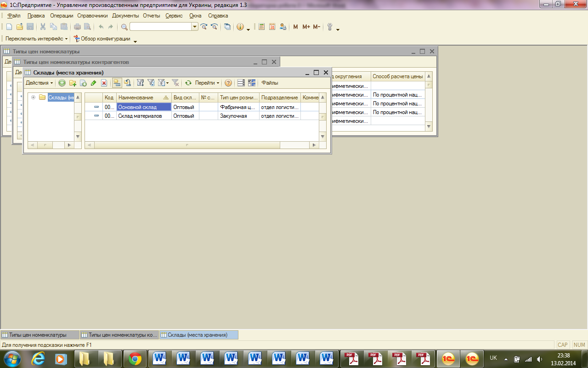
Task: Click the refresh list icon in Склады
Action: pyautogui.click(x=188, y=83)
